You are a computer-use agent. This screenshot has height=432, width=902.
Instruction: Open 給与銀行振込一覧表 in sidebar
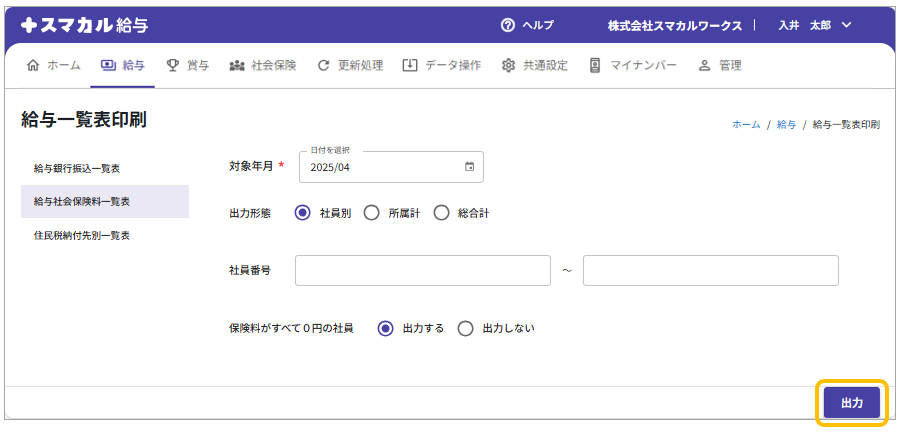tap(84, 168)
